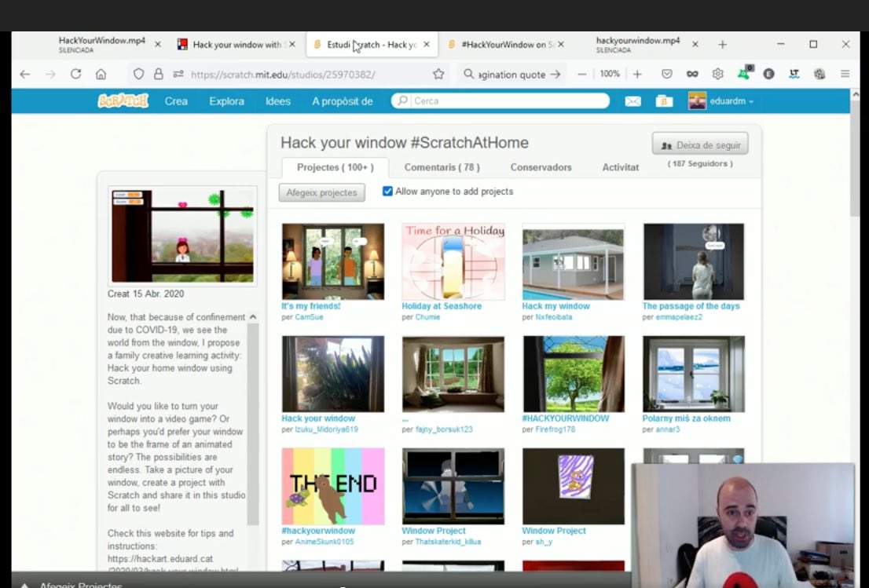The height and width of the screenshot is (588, 869).
Task: Switch to the 'Hack your window with' tab
Action: pos(236,44)
